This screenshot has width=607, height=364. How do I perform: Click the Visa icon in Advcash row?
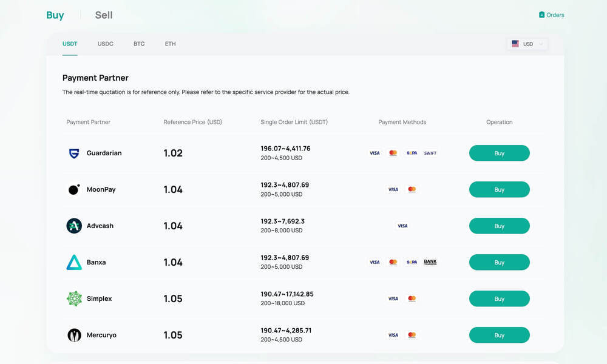(x=402, y=226)
